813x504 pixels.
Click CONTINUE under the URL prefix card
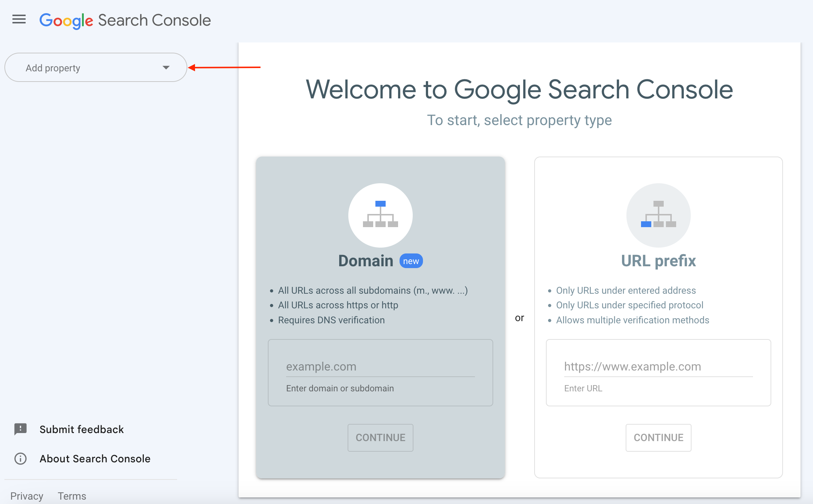pyautogui.click(x=658, y=438)
